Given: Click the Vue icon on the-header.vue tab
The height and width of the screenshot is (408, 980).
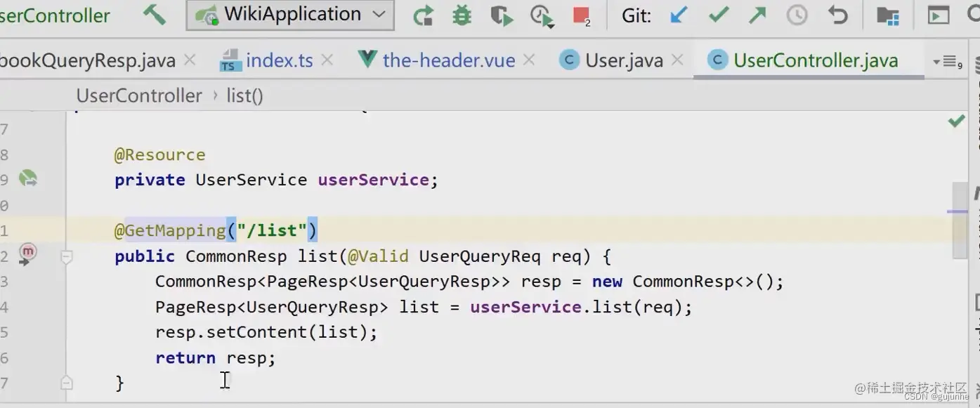Looking at the screenshot, I should pyautogui.click(x=367, y=60).
